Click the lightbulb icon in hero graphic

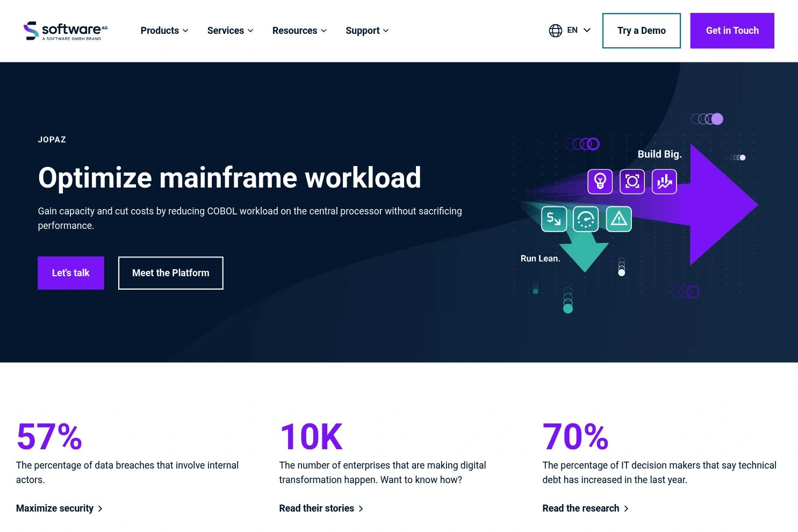[x=600, y=181]
